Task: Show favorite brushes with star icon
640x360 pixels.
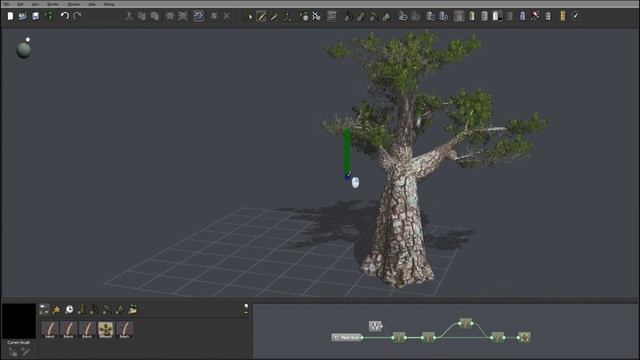Action: pos(57,310)
